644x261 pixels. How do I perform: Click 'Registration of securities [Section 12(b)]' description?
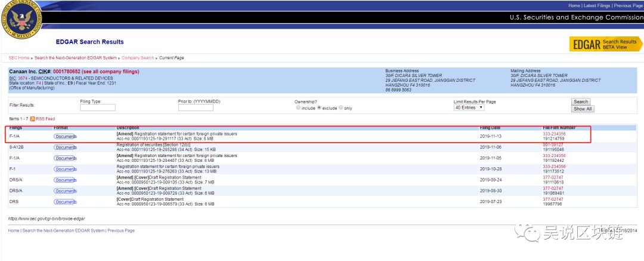pyautogui.click(x=154, y=145)
